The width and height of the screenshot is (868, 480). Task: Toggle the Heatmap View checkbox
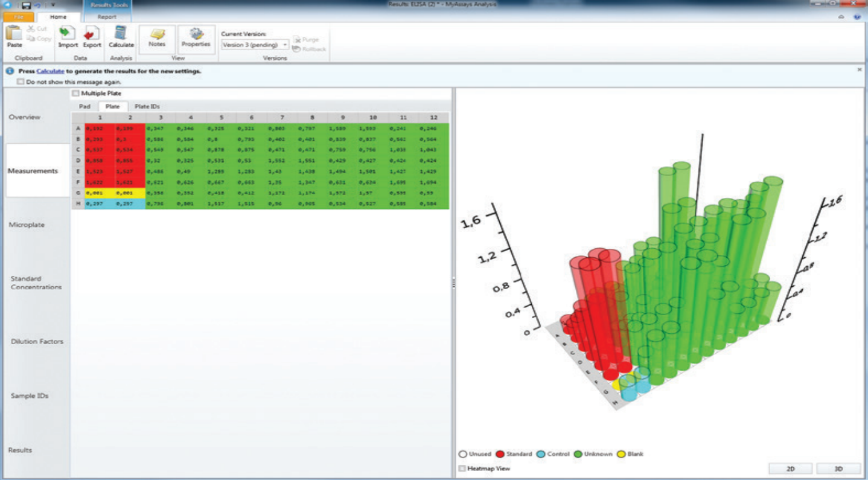(462, 469)
